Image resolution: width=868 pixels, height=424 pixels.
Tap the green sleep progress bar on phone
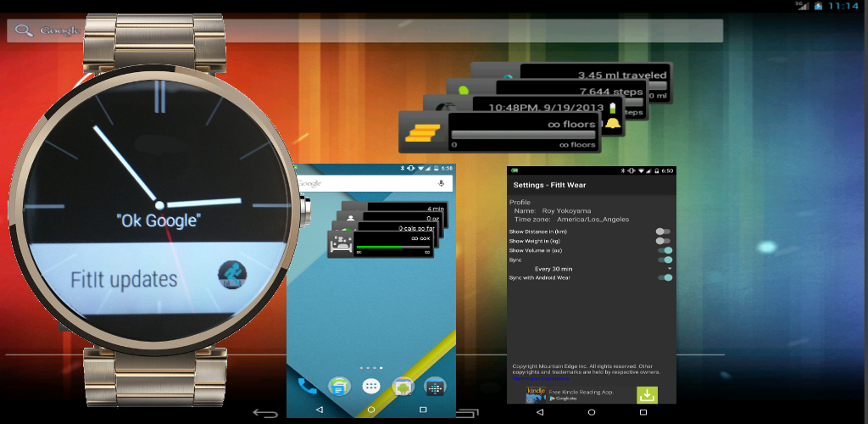click(393, 247)
